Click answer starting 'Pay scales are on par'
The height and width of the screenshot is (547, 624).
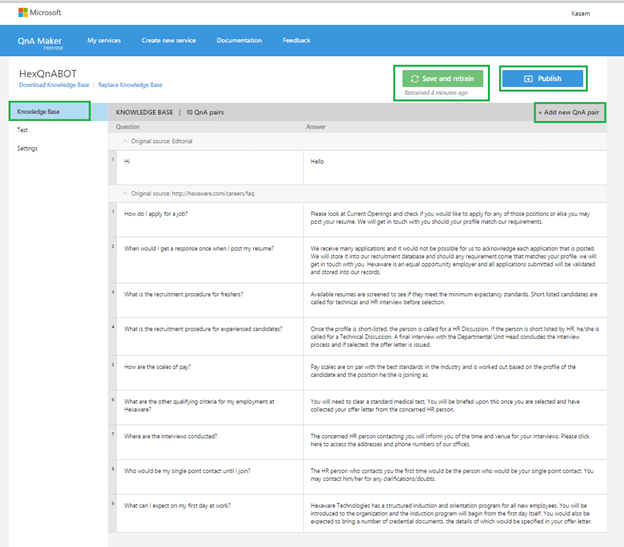pos(455,373)
